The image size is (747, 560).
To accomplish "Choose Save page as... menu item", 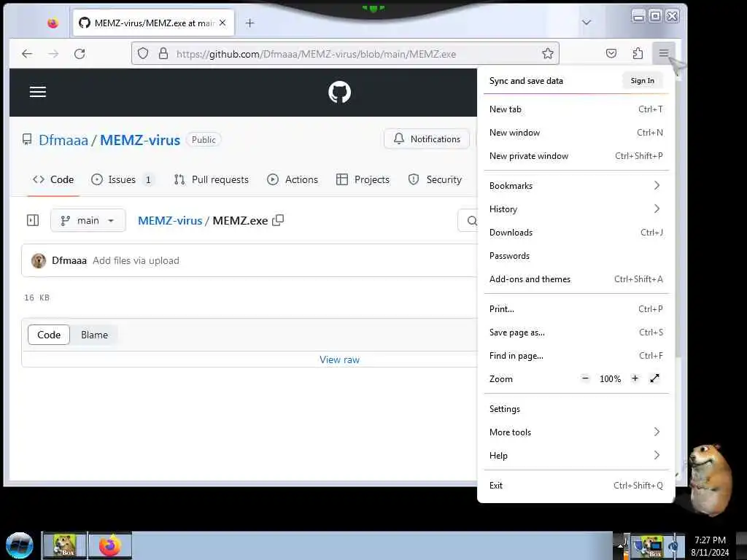I will (576, 332).
